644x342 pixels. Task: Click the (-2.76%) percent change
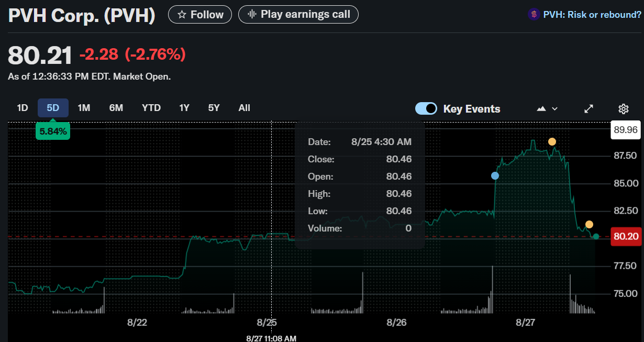[x=154, y=54]
